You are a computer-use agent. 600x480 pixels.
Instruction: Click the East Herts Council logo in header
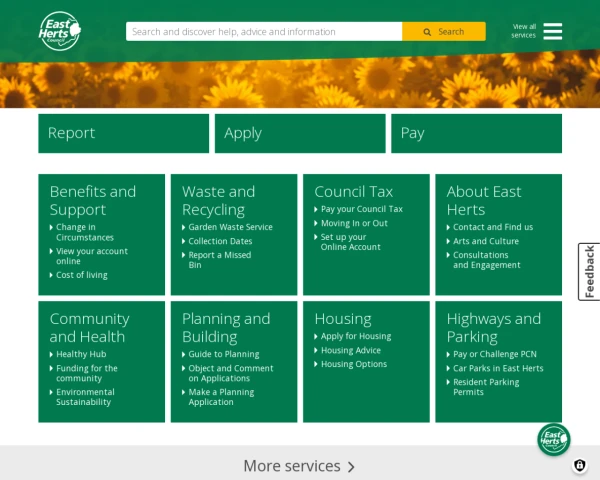coord(60,31)
